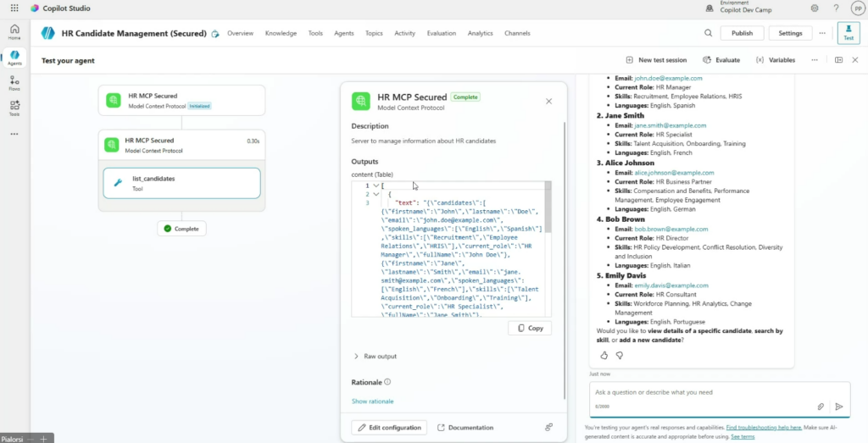Open the settings gear icon in header

tap(815, 8)
